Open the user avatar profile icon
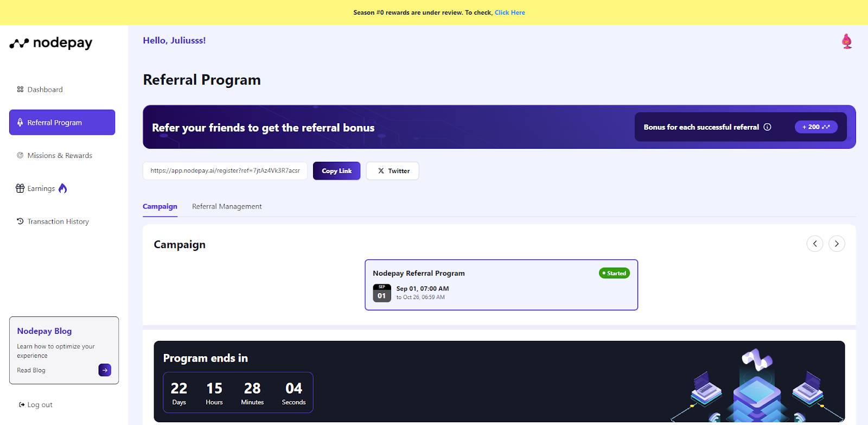 pos(847,41)
